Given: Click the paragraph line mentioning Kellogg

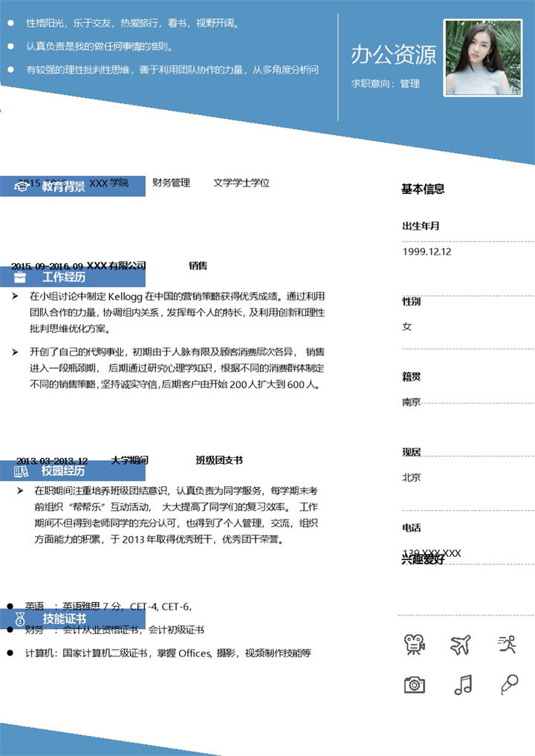Looking at the screenshot, I should click(x=177, y=297).
